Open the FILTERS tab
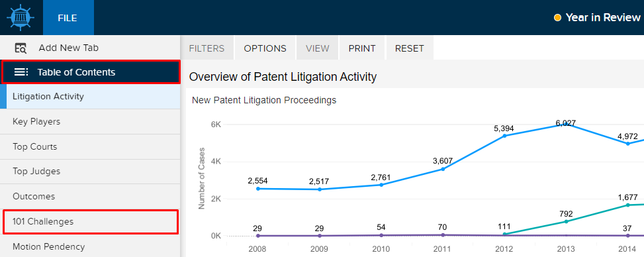Viewport: 644px width, 257px height. (x=207, y=48)
